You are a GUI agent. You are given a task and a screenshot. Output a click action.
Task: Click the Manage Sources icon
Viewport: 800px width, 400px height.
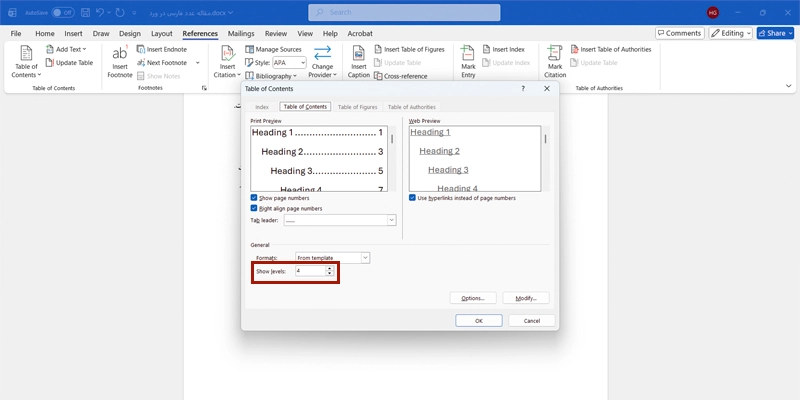coord(249,49)
